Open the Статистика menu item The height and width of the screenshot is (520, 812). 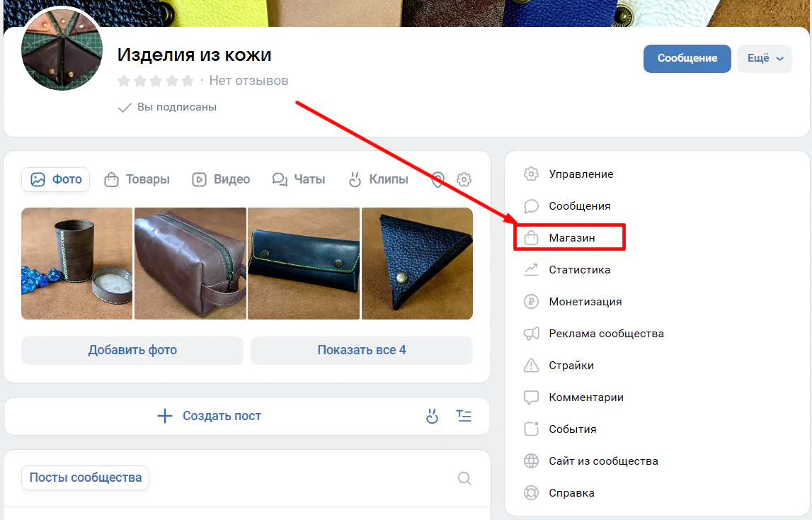pos(580,270)
